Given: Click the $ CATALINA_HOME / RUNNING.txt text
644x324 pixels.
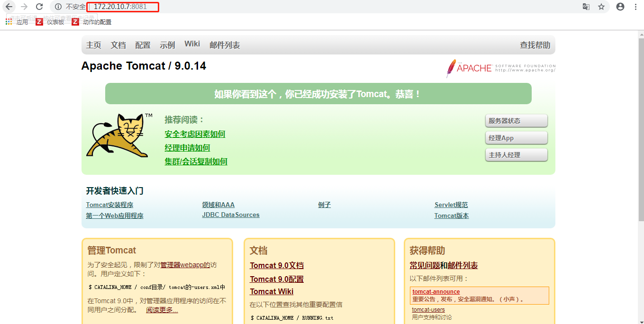Looking at the screenshot, I should coord(292,318).
